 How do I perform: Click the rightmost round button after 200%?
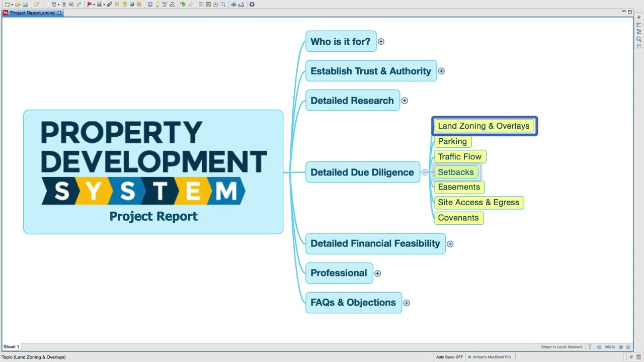click(628, 347)
